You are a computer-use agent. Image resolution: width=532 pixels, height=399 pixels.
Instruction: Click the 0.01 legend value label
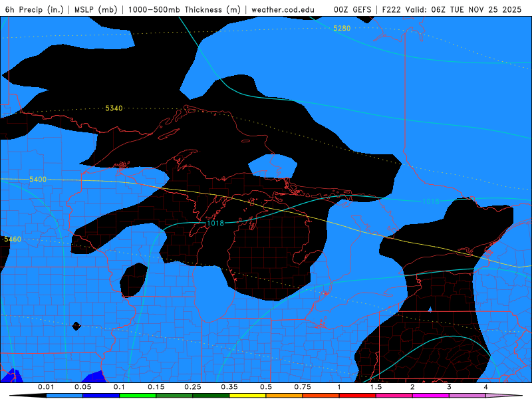tap(46, 387)
